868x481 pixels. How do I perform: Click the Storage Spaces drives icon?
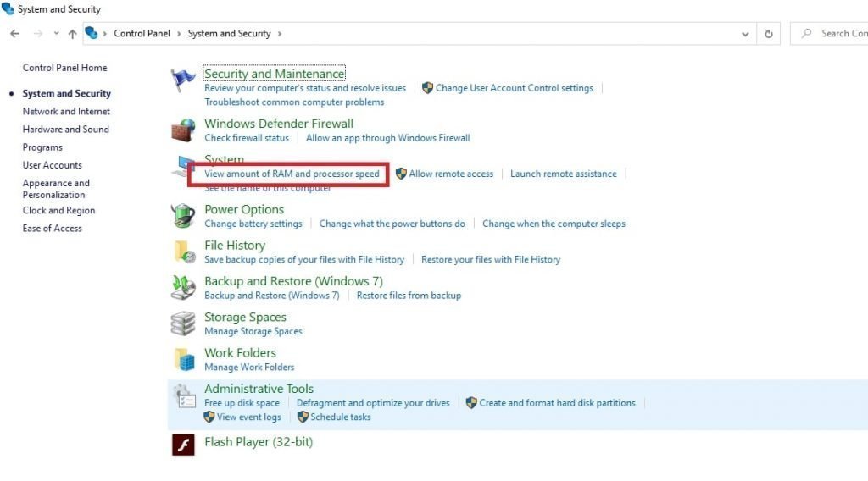coord(184,323)
